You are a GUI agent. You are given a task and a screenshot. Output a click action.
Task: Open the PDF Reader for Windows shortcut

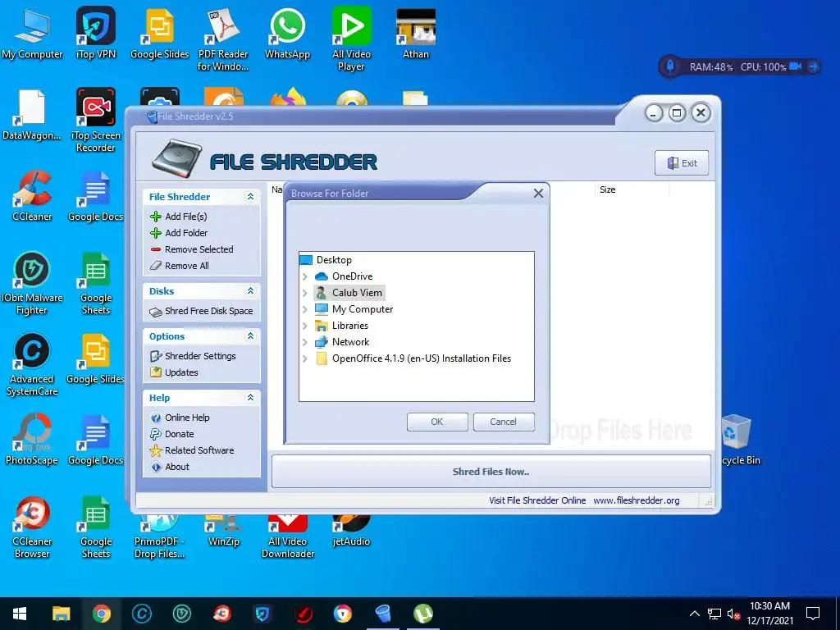click(223, 39)
